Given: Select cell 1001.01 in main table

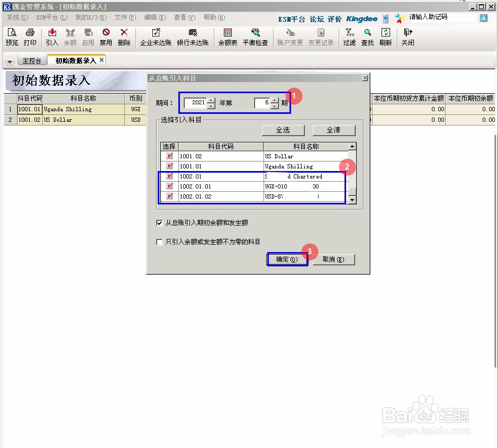Looking at the screenshot, I should 30,109.
